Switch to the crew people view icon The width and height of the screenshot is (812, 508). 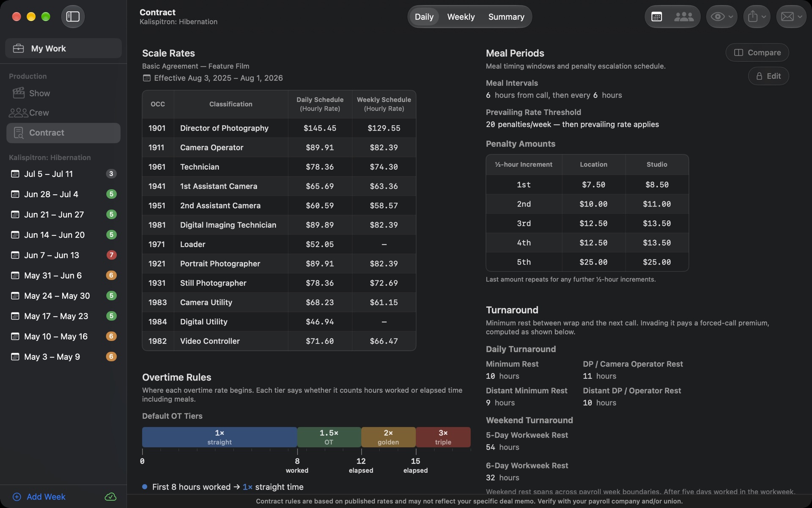pos(683,17)
